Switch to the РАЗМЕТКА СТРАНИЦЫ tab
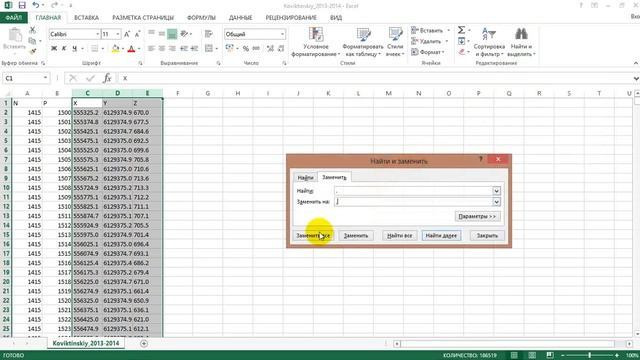Screen dimensions: 640x360 pyautogui.click(x=143, y=18)
